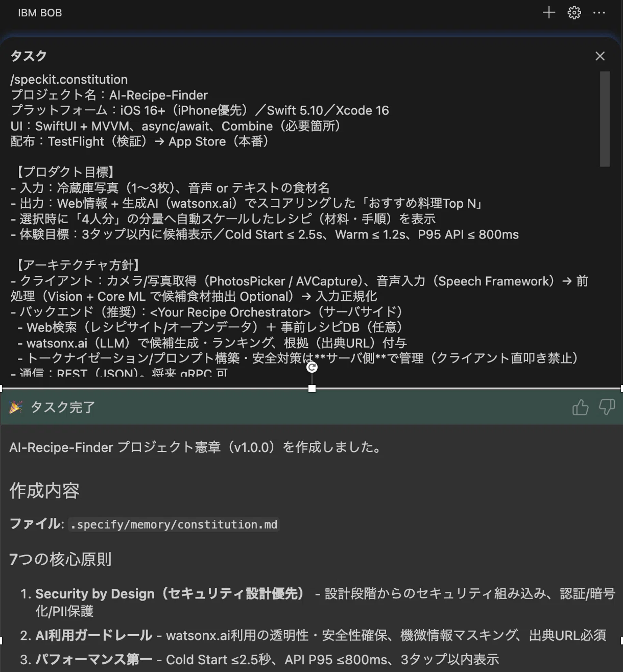
Task: Click the party popper icon
Action: [16, 407]
